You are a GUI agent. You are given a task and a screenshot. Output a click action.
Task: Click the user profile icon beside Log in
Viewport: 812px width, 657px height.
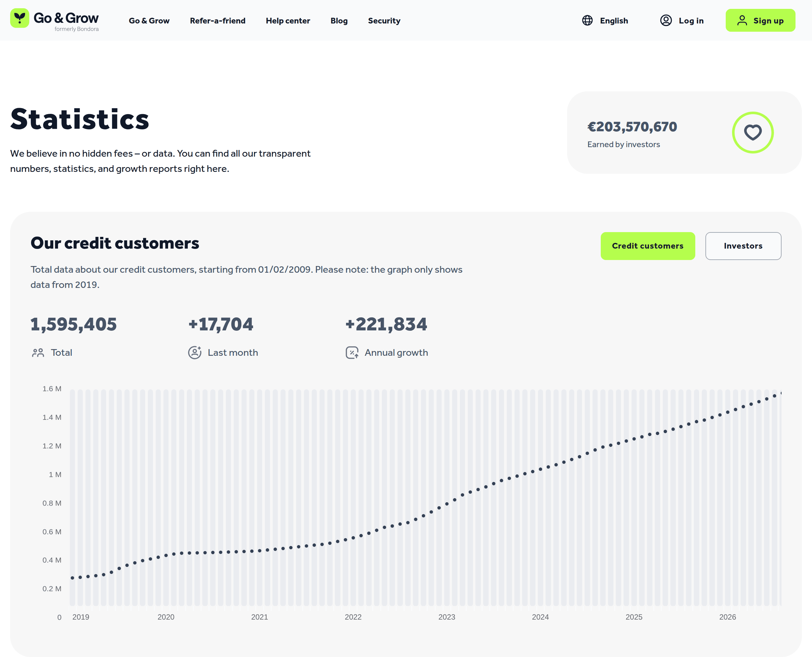tap(666, 20)
